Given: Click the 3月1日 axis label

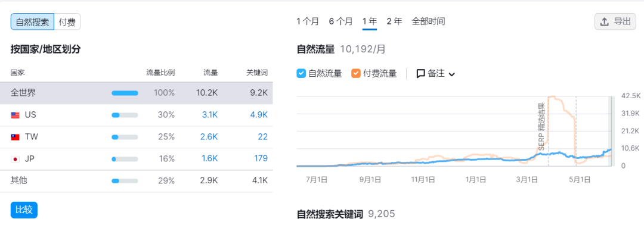Looking at the screenshot, I should click(527, 179).
